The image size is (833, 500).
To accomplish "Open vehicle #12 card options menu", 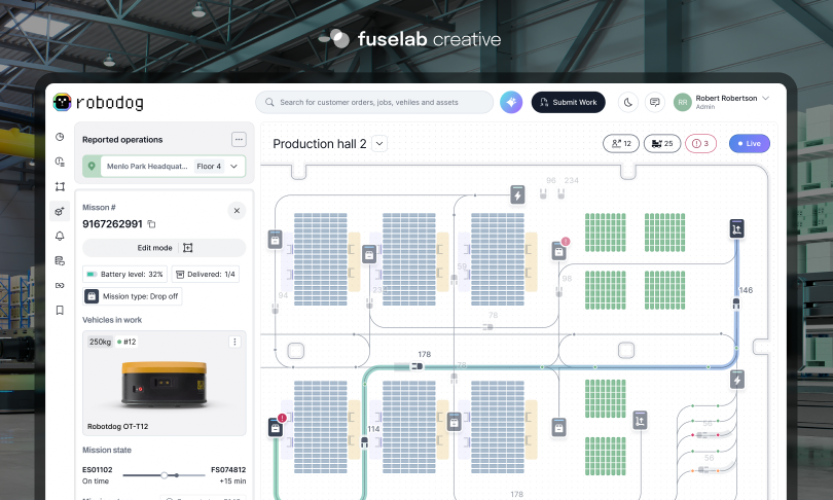I will [x=234, y=342].
